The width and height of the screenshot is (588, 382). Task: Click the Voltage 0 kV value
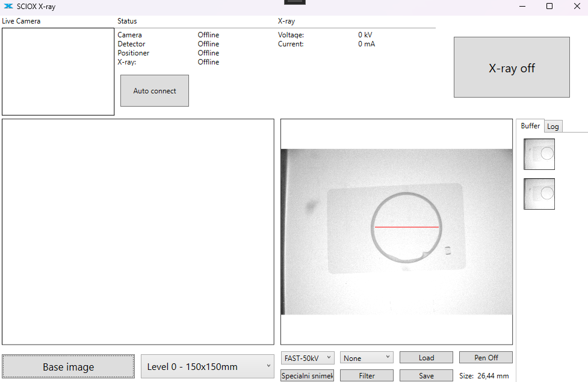coord(365,35)
